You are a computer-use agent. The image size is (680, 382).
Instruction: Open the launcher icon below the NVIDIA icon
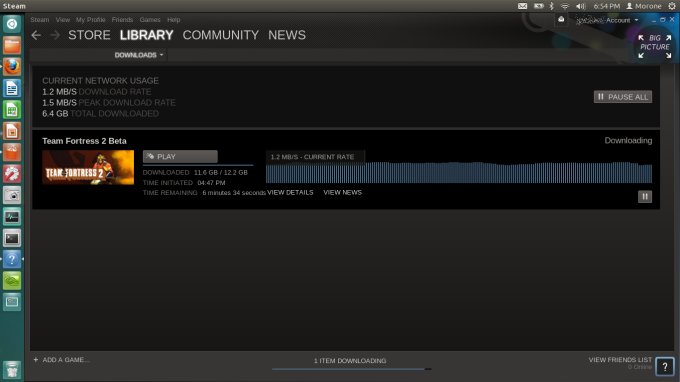12,302
